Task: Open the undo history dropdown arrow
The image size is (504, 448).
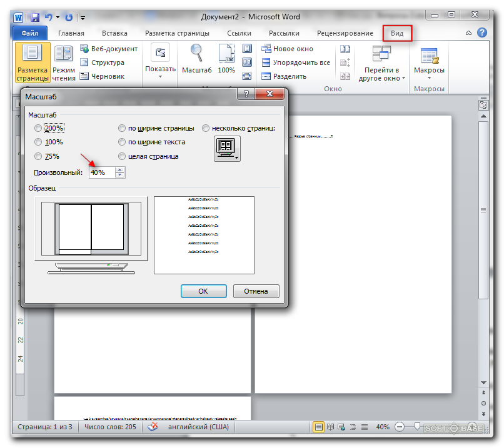Action: pos(58,17)
